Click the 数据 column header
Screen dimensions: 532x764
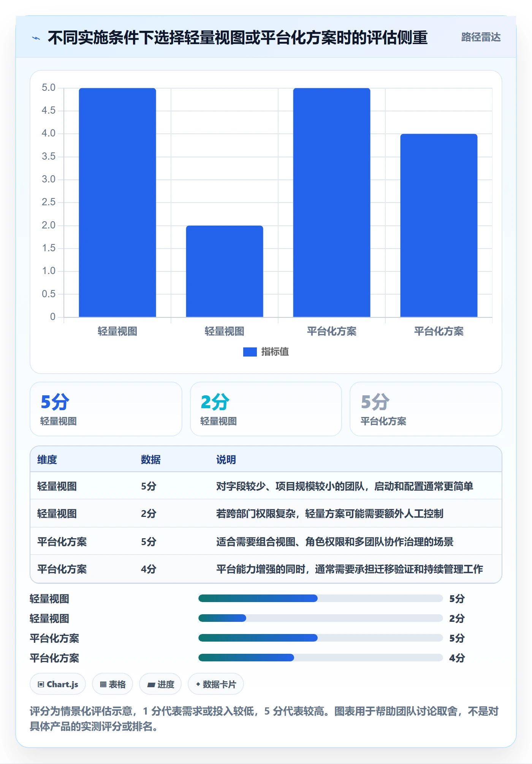coord(151,460)
